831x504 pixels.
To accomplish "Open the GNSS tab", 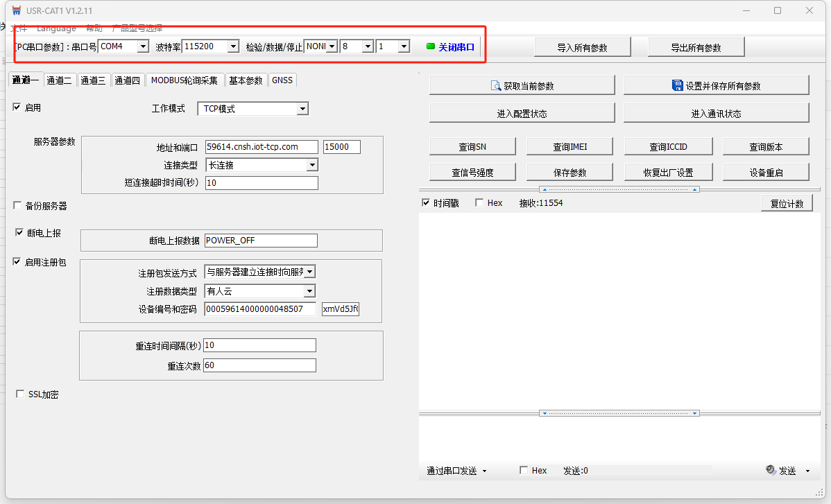I will 282,80.
